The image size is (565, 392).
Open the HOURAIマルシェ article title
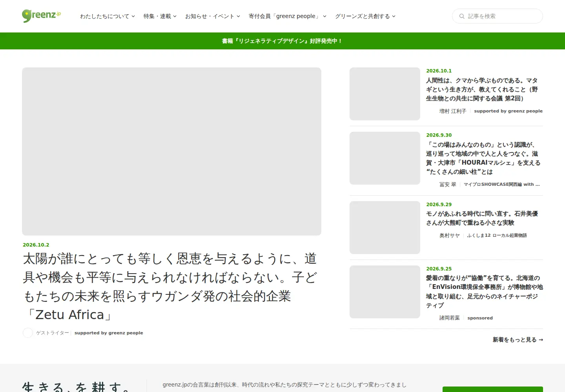pos(483,158)
